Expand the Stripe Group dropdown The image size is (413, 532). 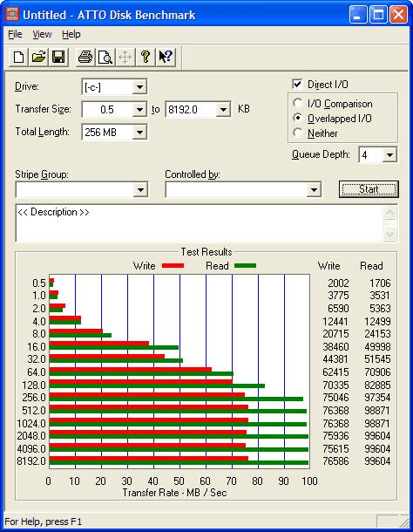[140, 189]
